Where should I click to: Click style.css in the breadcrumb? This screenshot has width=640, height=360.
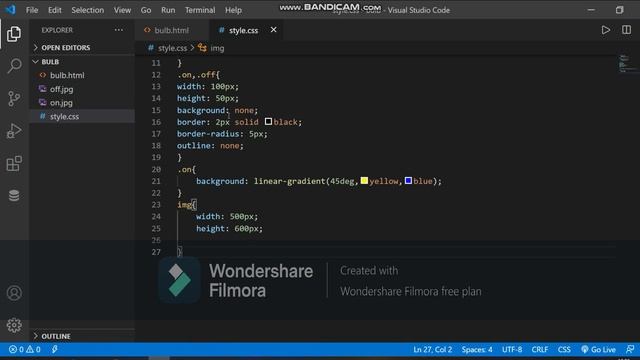click(x=172, y=48)
